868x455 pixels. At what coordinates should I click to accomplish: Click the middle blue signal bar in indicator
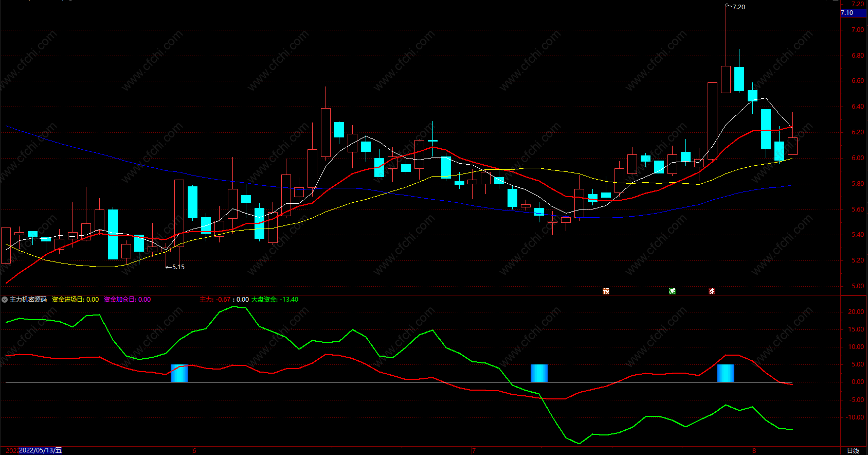pos(539,373)
